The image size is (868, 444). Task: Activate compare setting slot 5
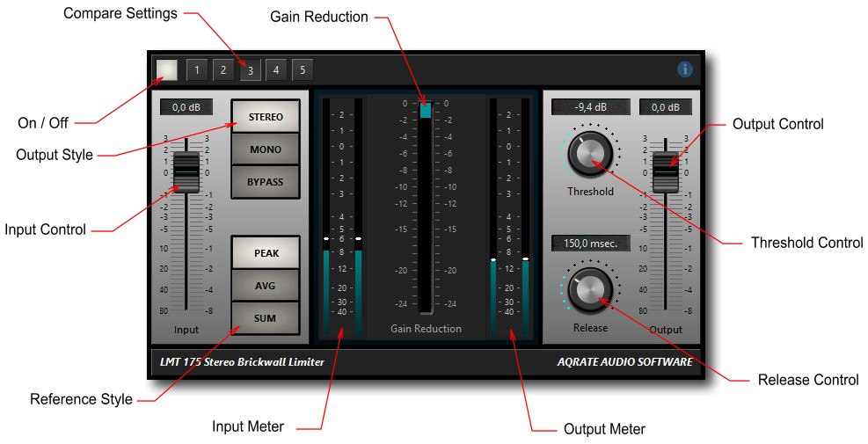tap(303, 69)
